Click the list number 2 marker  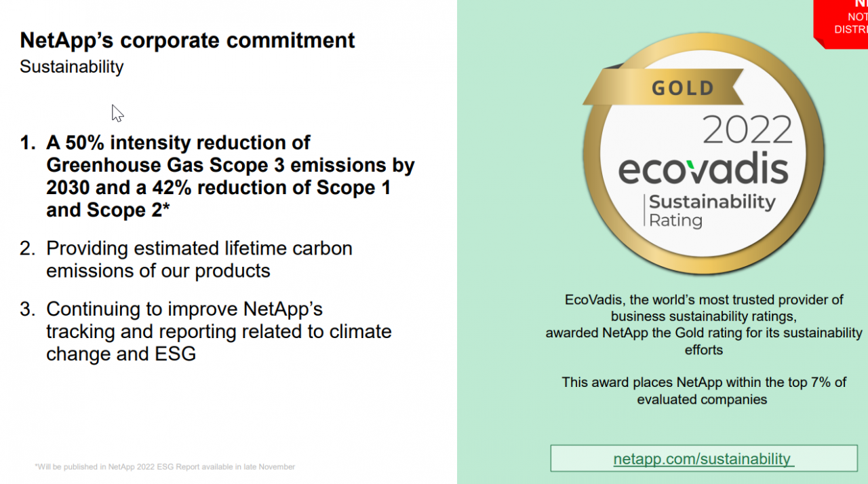pyautogui.click(x=27, y=248)
